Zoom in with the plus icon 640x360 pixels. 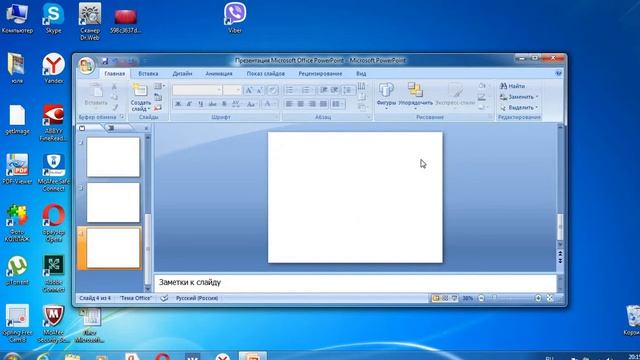[538, 298]
